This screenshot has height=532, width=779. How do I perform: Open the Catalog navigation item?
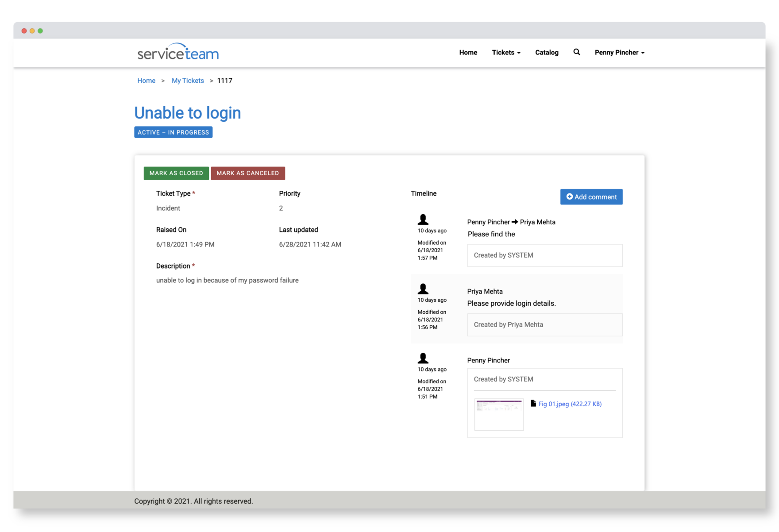pos(546,52)
